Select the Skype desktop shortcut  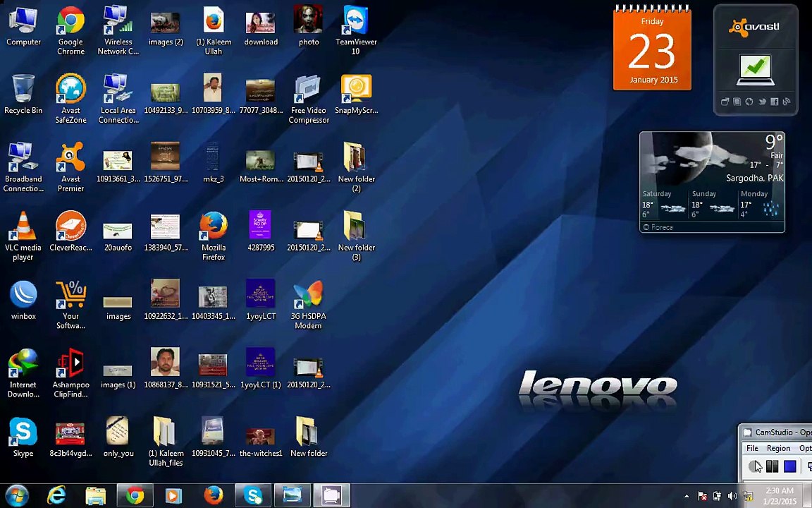click(23, 437)
